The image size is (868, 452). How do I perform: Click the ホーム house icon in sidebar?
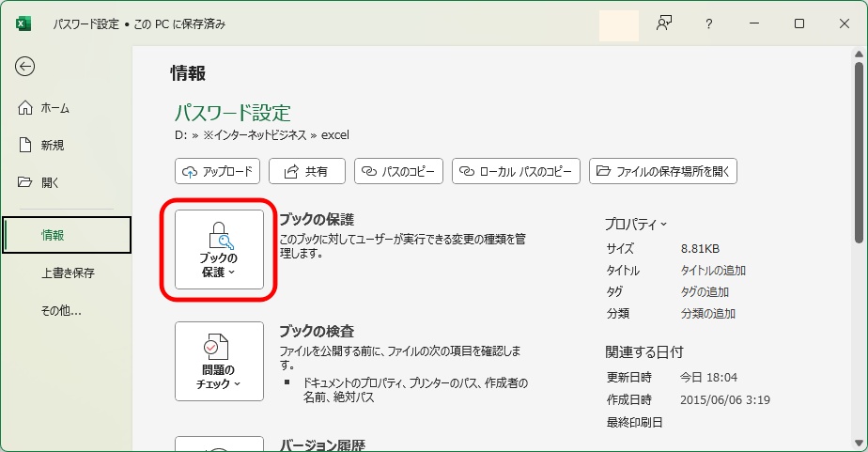[25, 108]
